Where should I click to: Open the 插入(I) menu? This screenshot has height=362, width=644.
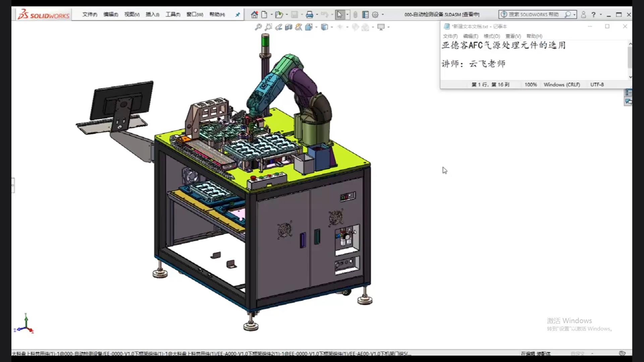pyautogui.click(x=153, y=14)
